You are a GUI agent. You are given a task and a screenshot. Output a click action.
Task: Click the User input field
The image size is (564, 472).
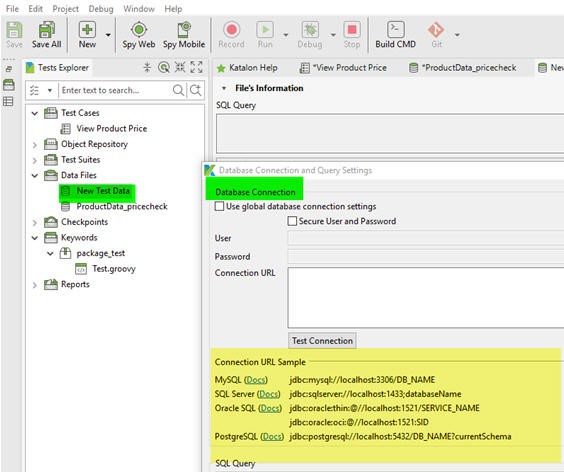(426, 238)
